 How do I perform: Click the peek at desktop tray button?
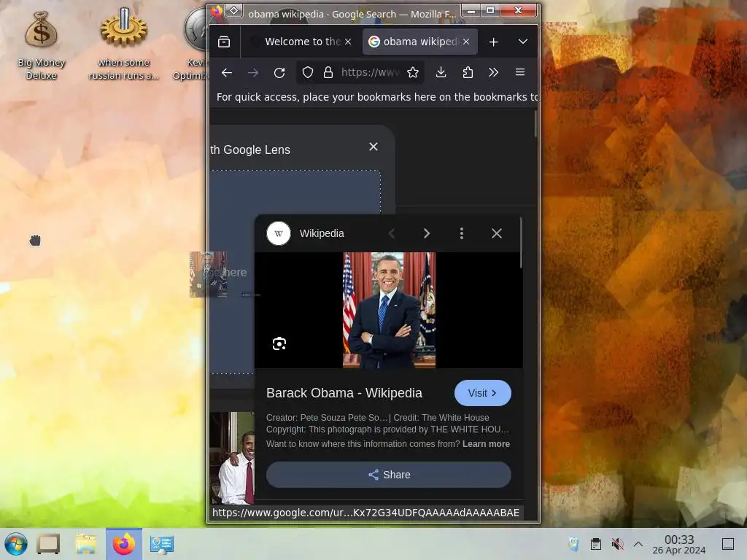click(728, 544)
